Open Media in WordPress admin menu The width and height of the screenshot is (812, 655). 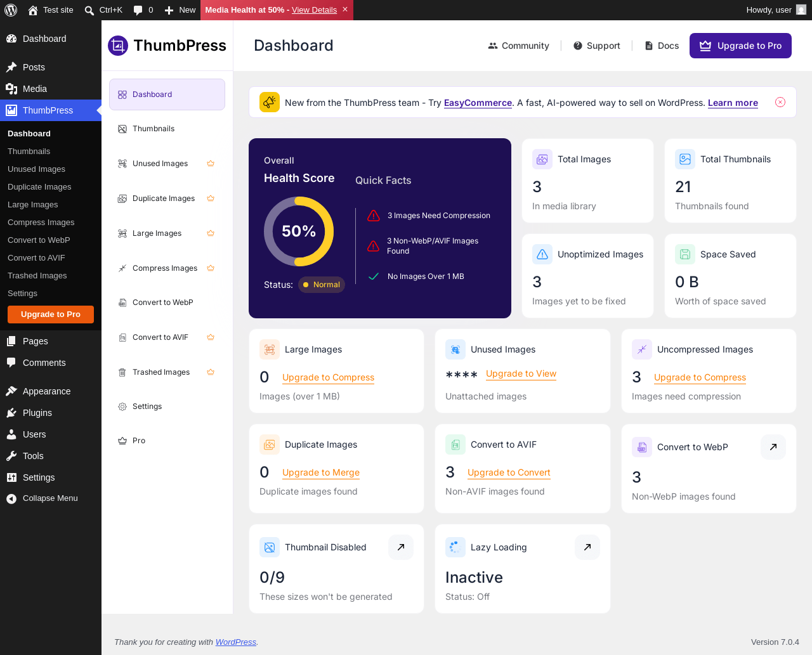click(x=51, y=89)
